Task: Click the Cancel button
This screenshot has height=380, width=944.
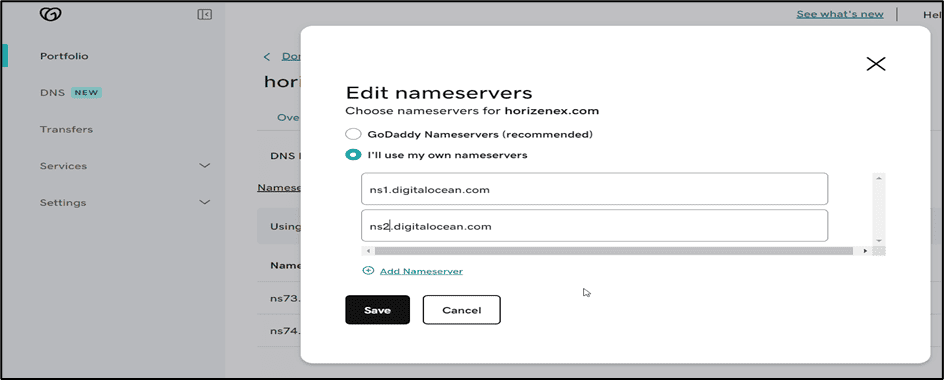Action: tap(462, 310)
